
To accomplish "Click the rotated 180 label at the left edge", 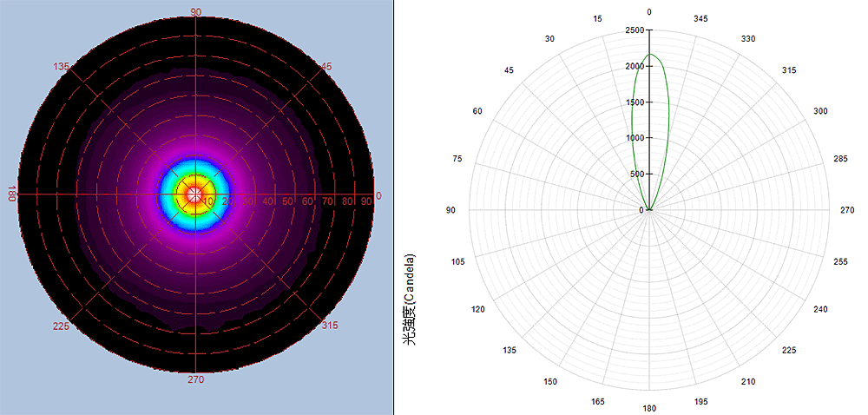I will 11,194.
